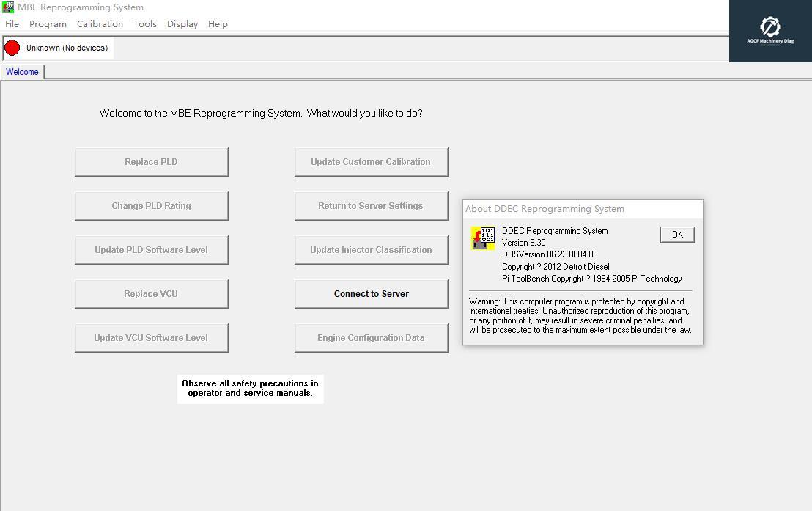This screenshot has height=511, width=812.
Task: Click the Update Injector Classification button
Action: point(371,249)
